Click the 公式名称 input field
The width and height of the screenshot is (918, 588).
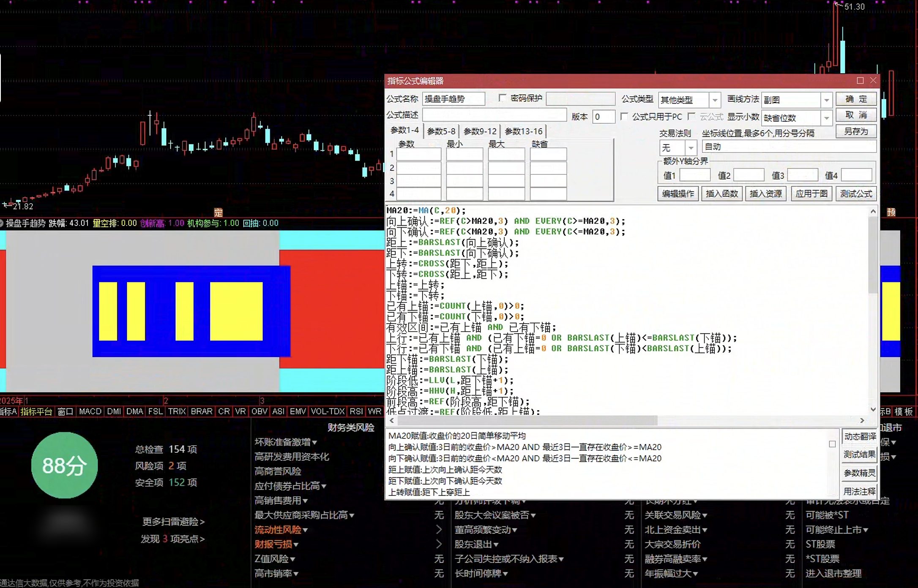[453, 99]
